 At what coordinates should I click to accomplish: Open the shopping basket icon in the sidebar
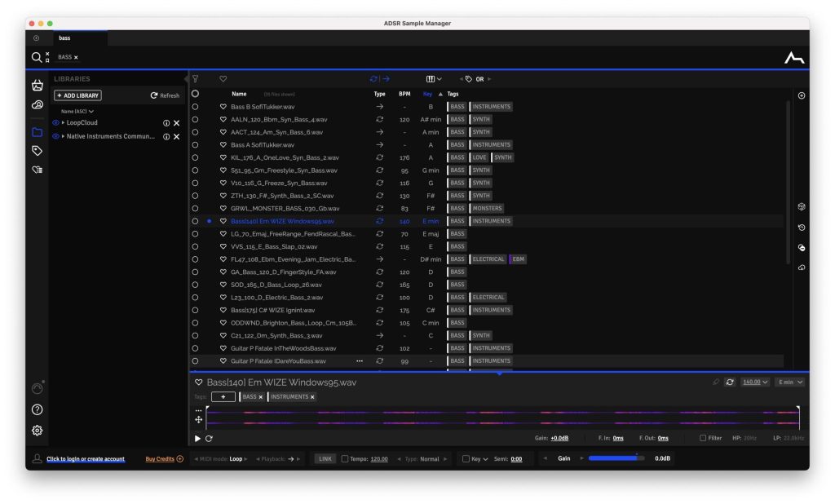tap(37, 86)
